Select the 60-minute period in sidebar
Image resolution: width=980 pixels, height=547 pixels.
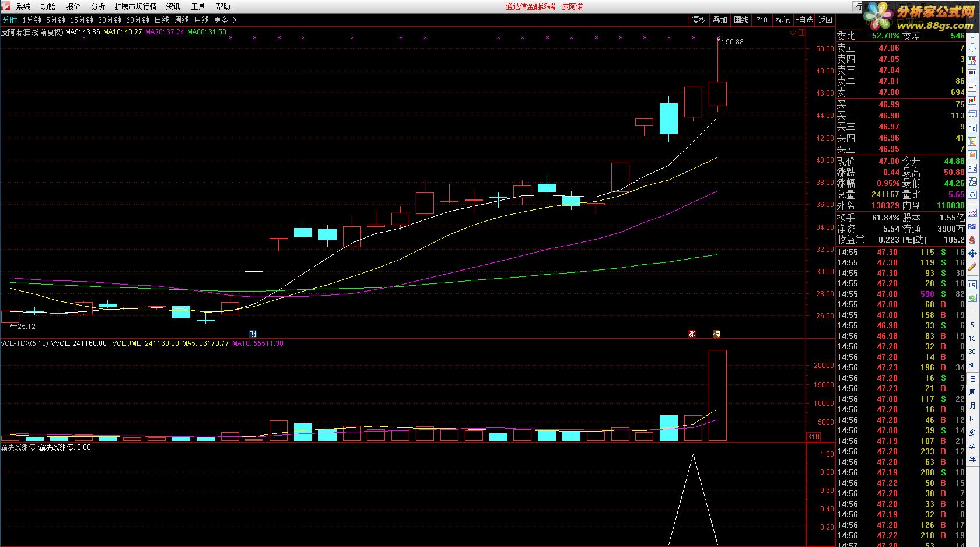pos(972,365)
